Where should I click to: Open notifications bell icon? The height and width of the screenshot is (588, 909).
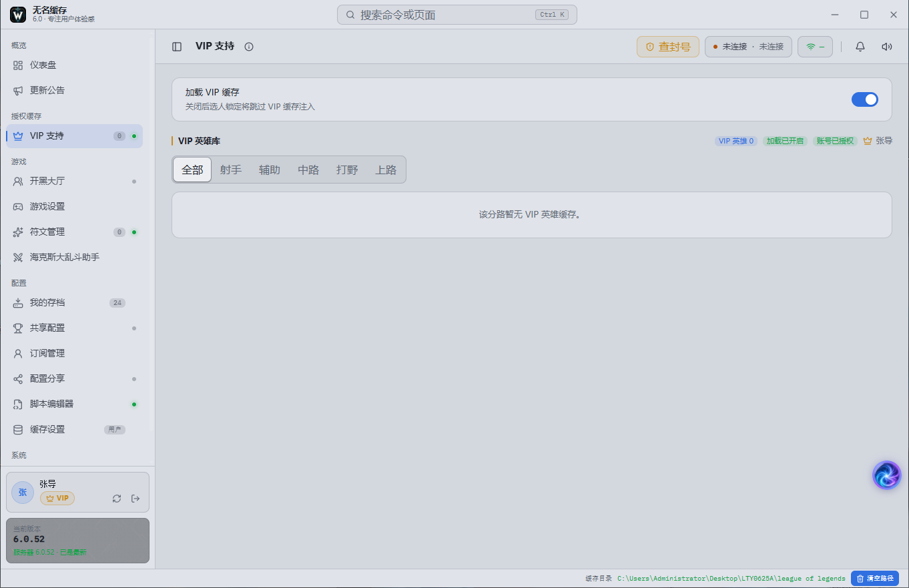(860, 47)
